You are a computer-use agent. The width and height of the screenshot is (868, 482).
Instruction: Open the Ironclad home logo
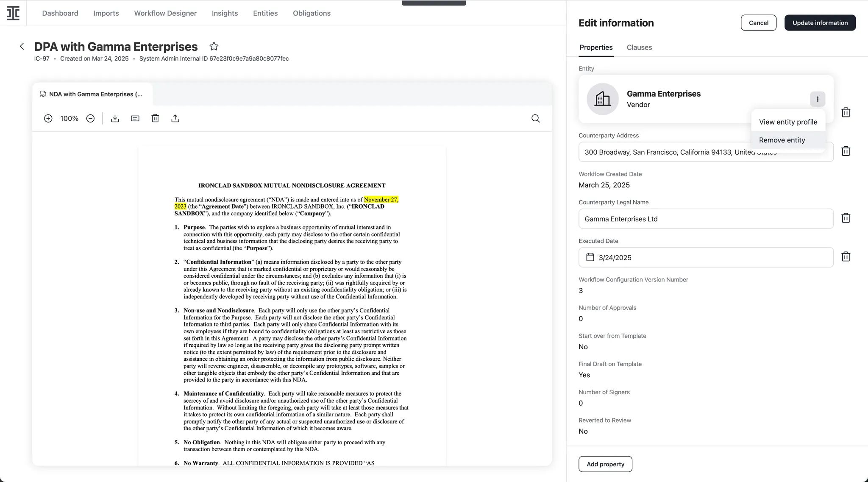pyautogui.click(x=13, y=13)
